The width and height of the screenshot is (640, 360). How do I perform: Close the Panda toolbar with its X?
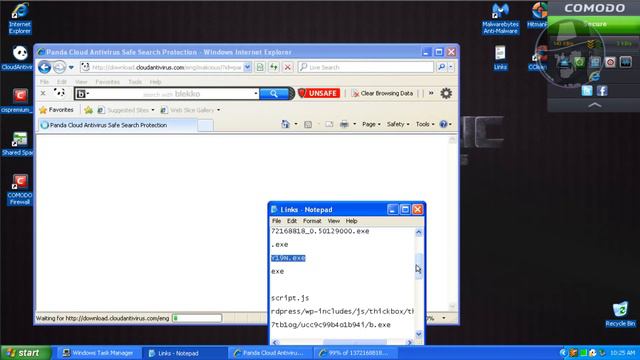pyautogui.click(x=43, y=93)
